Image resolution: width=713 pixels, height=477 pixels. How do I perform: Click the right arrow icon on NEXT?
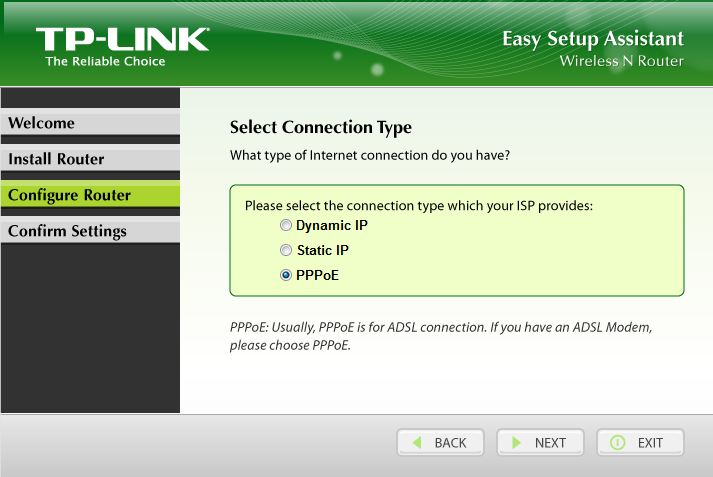click(515, 443)
